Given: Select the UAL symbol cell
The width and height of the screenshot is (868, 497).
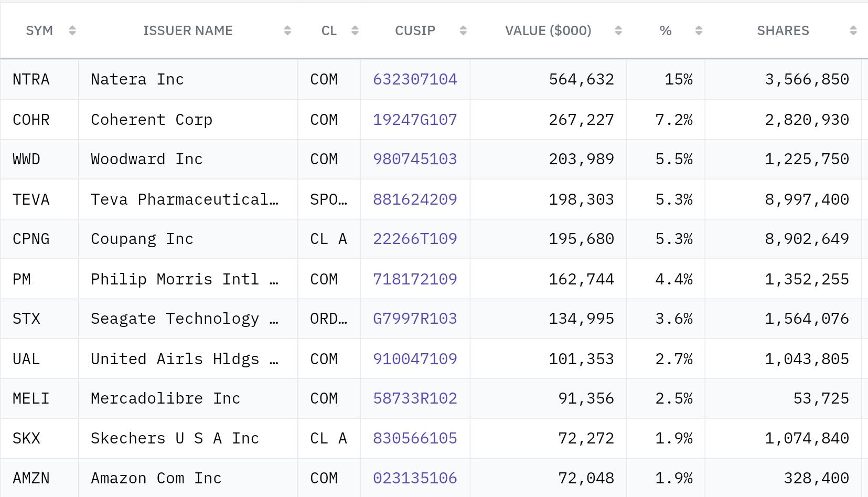Looking at the screenshot, I should coord(39,359).
